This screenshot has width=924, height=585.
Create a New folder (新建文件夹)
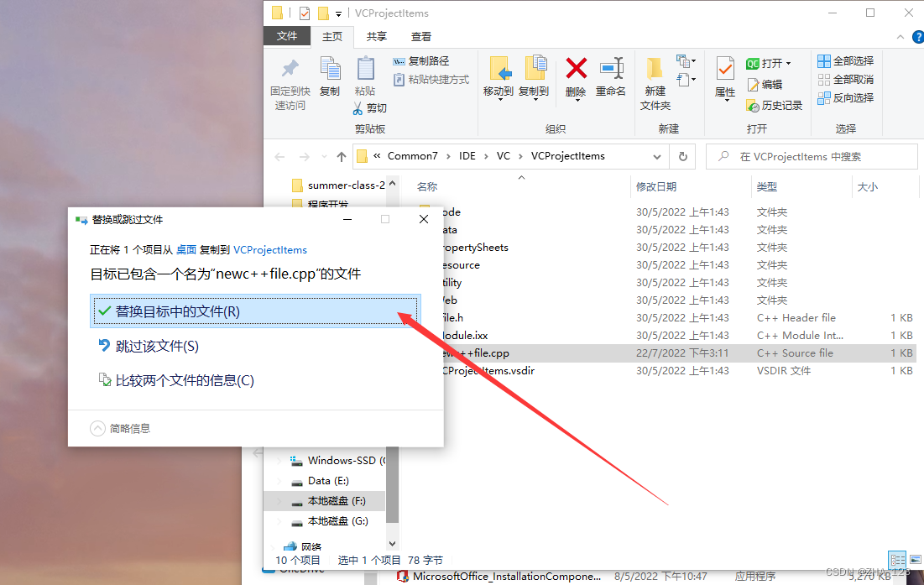click(x=655, y=82)
